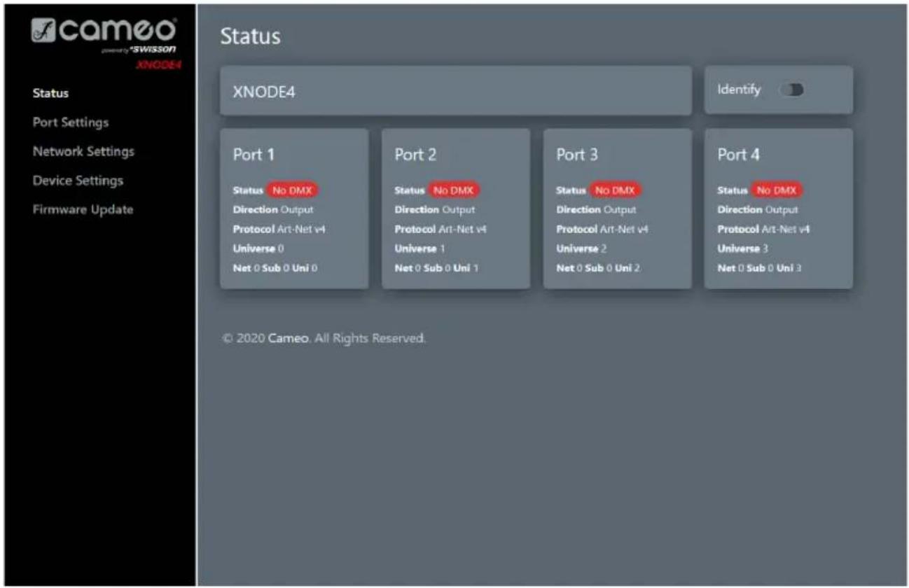Select the Port 2 card title

click(x=415, y=155)
